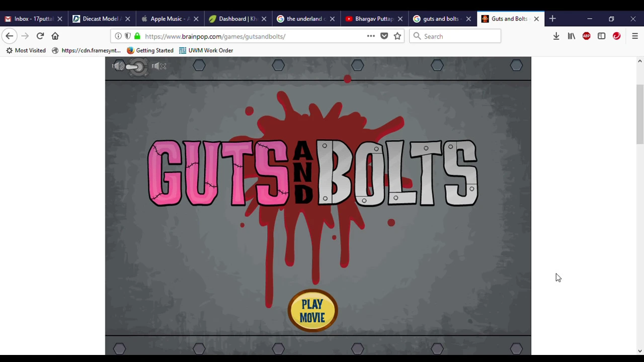
Task: Close the Diecast Model tab
Action: click(128, 19)
